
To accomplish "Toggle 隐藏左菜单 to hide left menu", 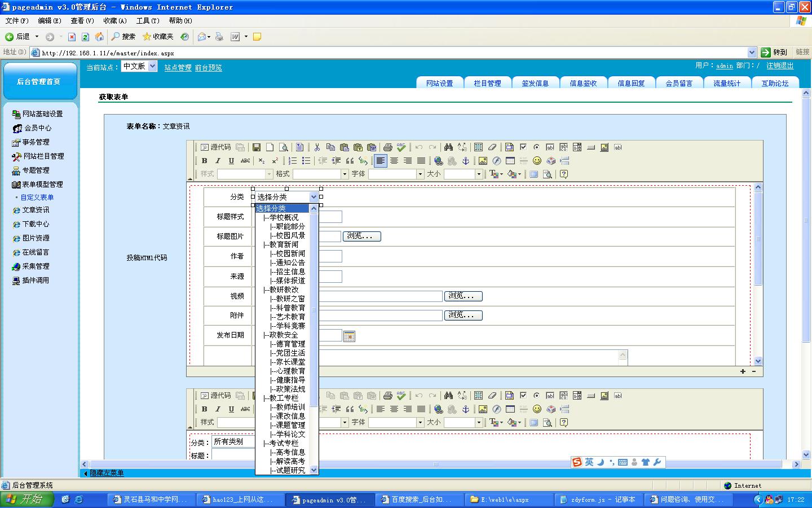I will click(106, 473).
